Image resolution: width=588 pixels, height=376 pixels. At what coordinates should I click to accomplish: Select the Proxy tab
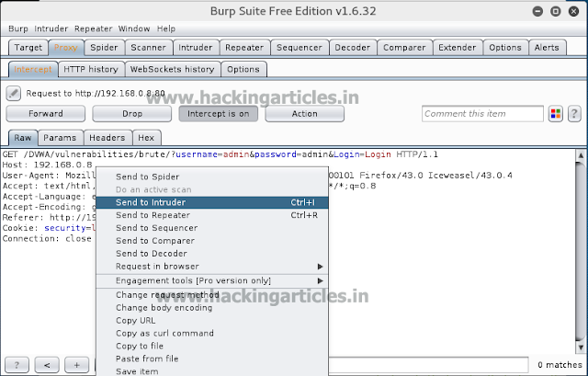click(66, 48)
